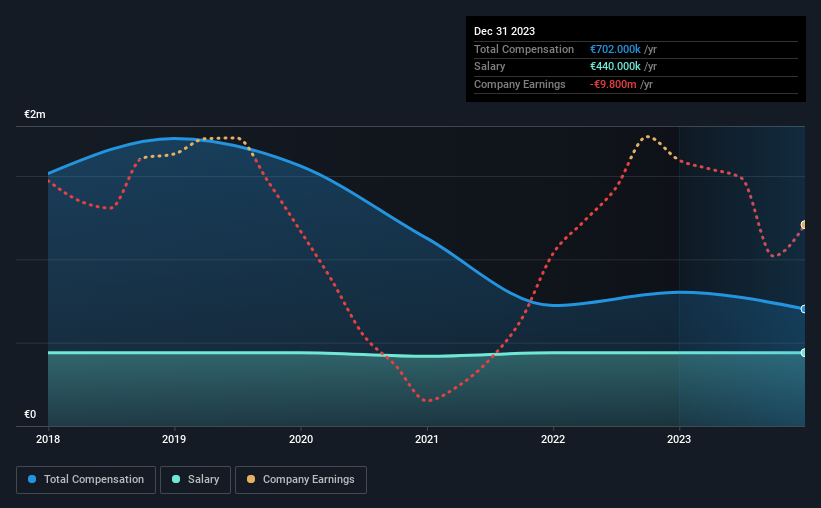The image size is (821, 508).
Task: Select the 2023 x-axis label
Action: click(x=679, y=439)
